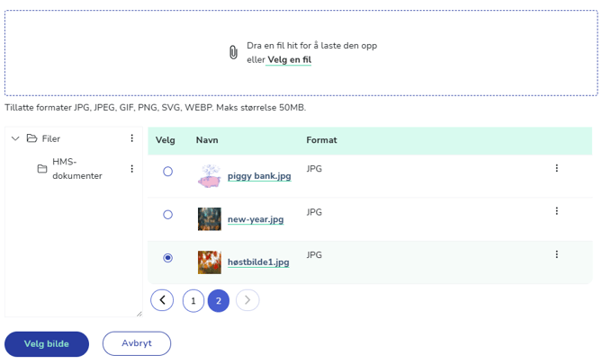Click the next page right arrow

(x=247, y=300)
